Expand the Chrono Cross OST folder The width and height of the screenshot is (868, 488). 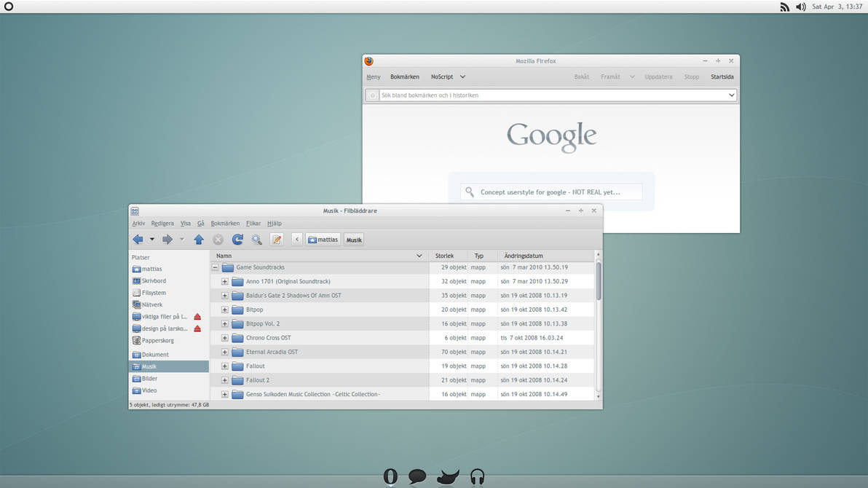225,338
